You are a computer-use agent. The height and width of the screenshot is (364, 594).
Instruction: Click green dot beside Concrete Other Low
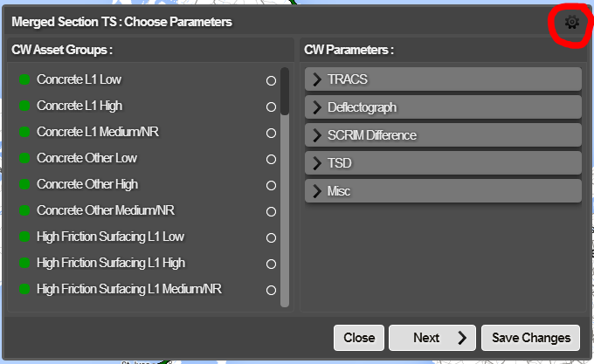(x=24, y=159)
